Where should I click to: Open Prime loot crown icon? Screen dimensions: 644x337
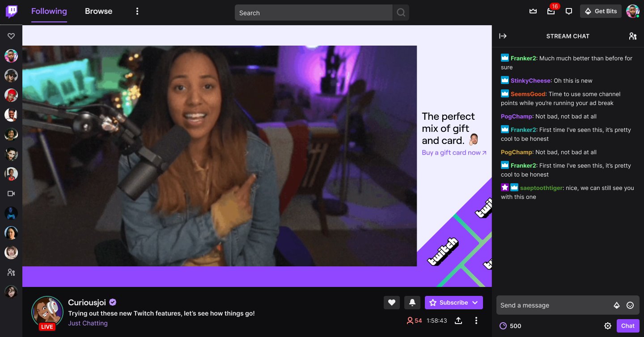coord(533,11)
